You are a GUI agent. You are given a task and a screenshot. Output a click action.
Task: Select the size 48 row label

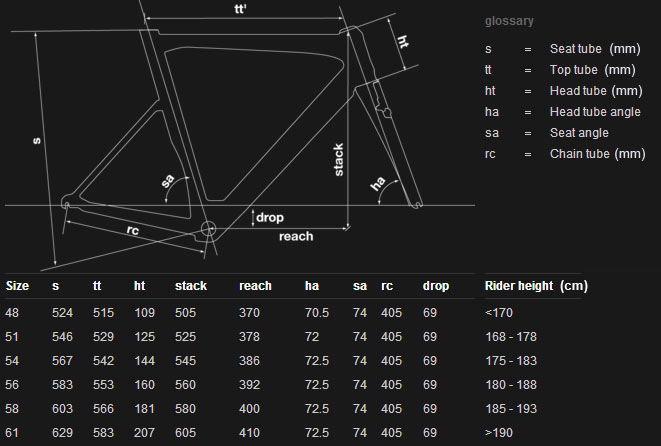[x=14, y=313]
